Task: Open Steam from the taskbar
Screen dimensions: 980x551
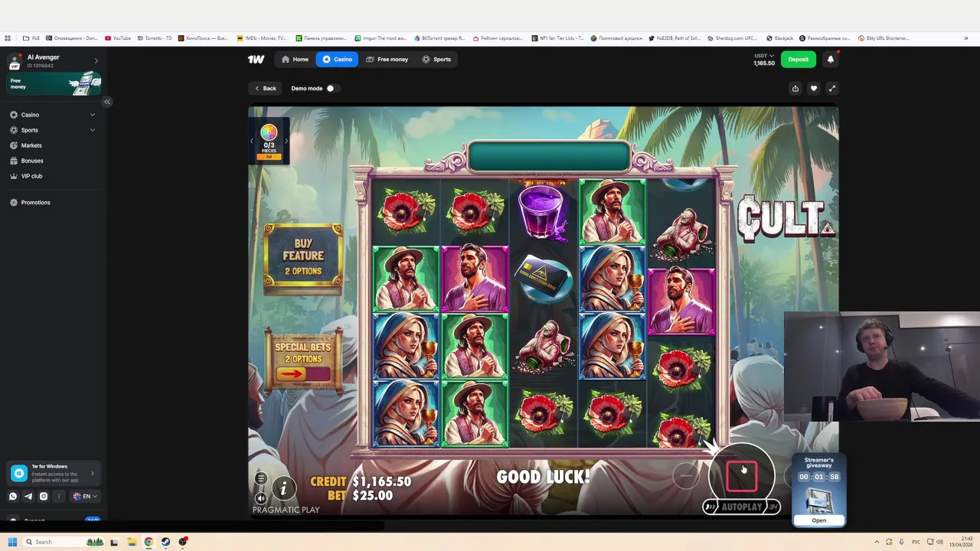Action: pyautogui.click(x=165, y=542)
